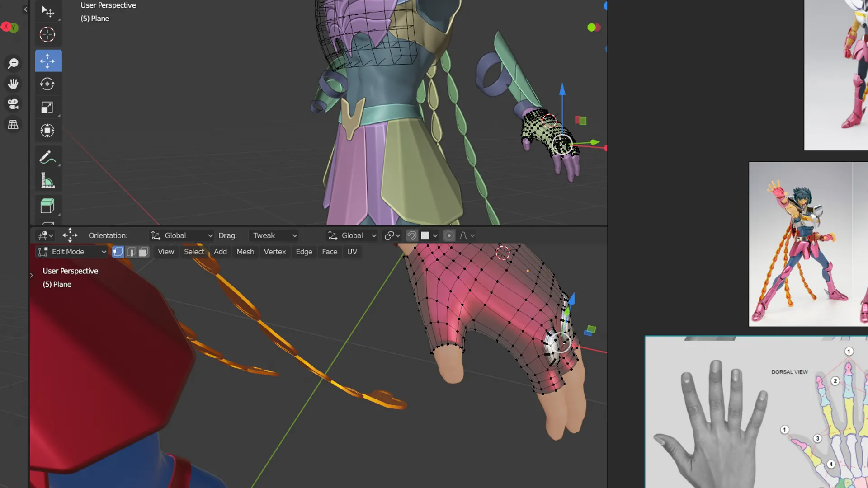Image resolution: width=868 pixels, height=488 pixels.
Task: Click the move tool icon in header
Action: point(70,235)
